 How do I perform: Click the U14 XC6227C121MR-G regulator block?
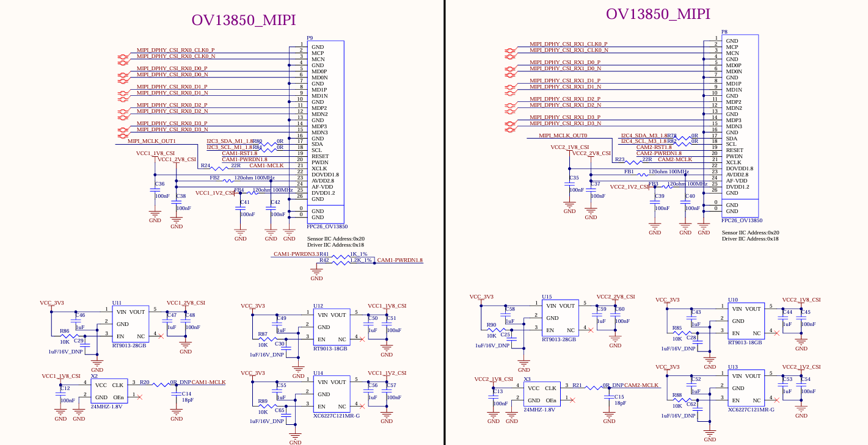pyautogui.click(x=331, y=394)
